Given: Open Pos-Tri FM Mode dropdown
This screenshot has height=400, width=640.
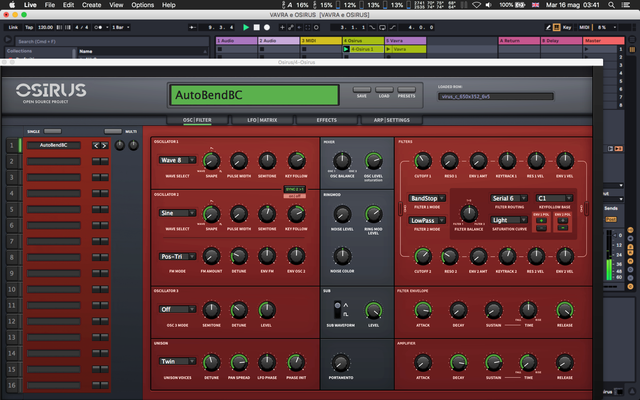Looking at the screenshot, I should click(x=177, y=256).
